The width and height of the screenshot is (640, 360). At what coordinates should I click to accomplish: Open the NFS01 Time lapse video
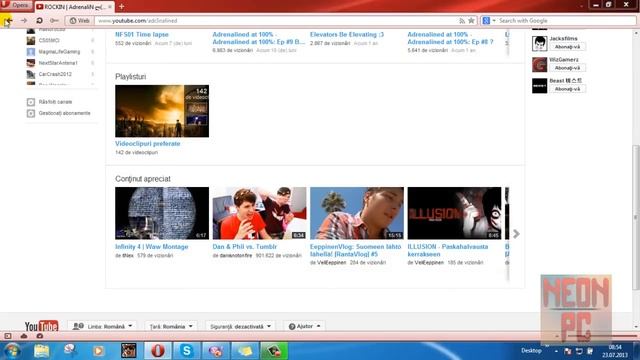click(x=142, y=35)
